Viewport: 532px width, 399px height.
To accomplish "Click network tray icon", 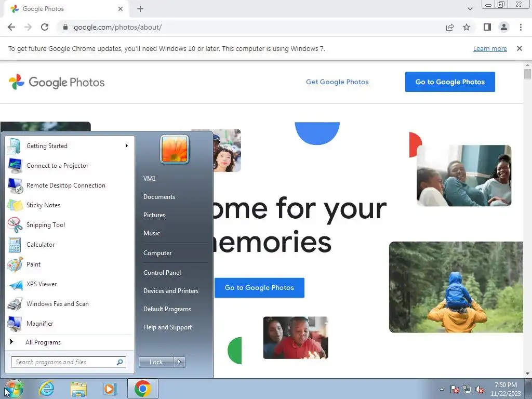I will coord(467,389).
